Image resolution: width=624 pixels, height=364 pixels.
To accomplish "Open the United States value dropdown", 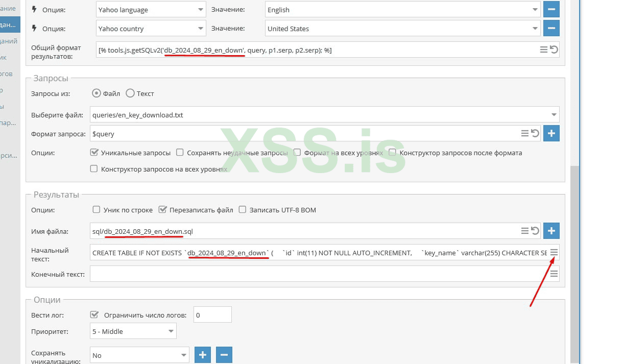I will tap(402, 29).
